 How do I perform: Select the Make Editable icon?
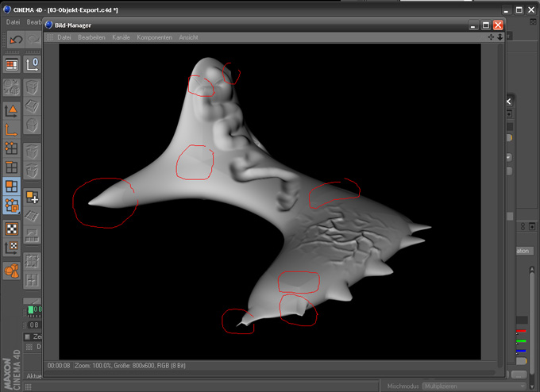[x=33, y=65]
